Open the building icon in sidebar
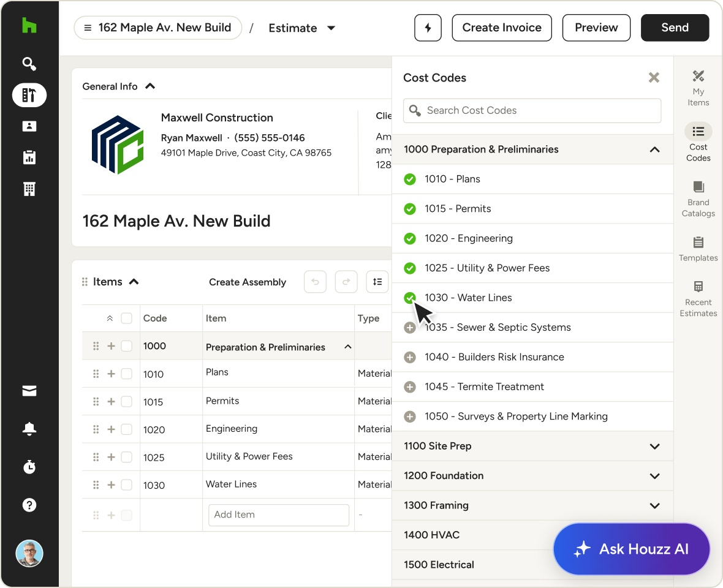723x588 pixels. coord(29,189)
